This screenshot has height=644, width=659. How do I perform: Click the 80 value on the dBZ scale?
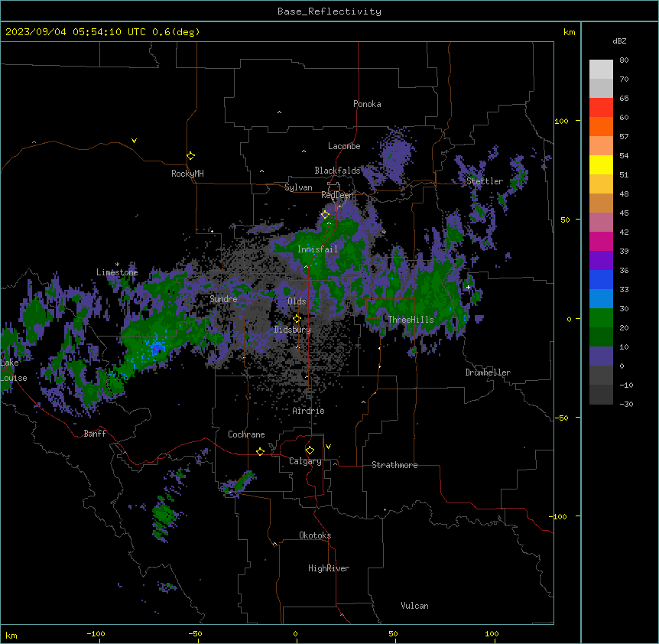pyautogui.click(x=624, y=60)
